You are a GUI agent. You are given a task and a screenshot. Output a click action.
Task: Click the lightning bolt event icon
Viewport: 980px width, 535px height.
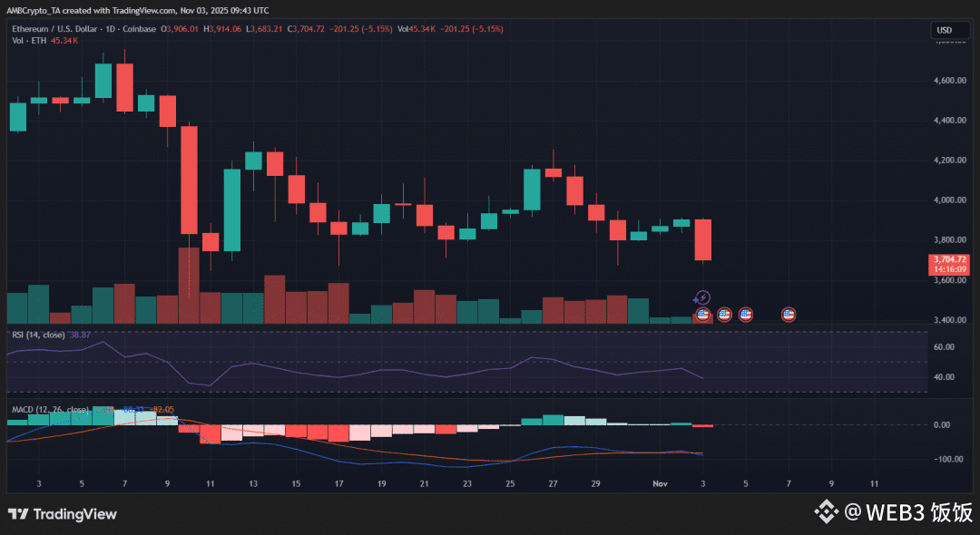pos(702,297)
